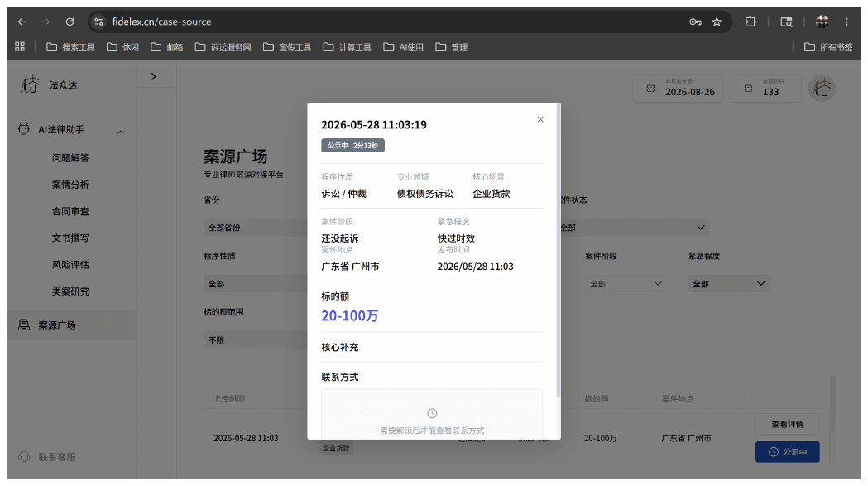Click the tab search icon in toolbar

coord(786,22)
